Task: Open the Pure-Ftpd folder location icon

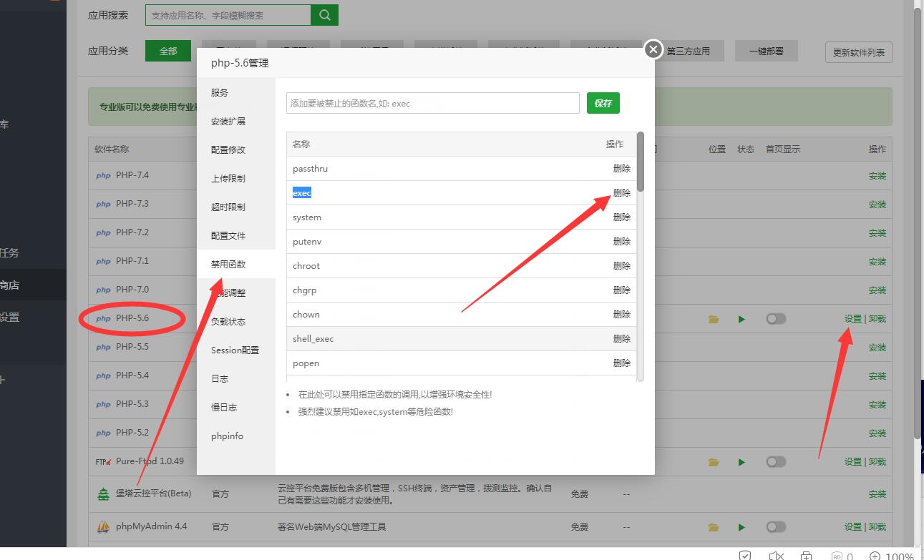Action: [x=714, y=462]
